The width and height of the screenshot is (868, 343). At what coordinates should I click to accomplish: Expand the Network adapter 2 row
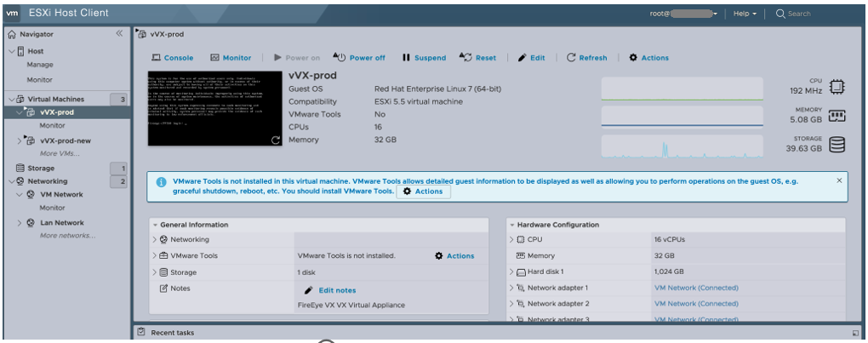[x=511, y=304]
